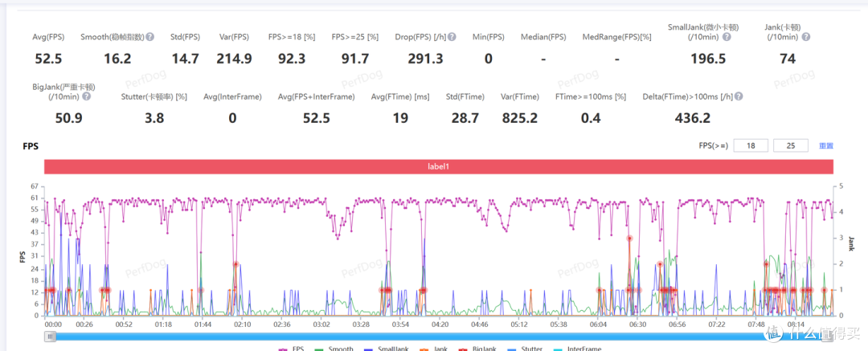
Task: Toggle BigJank series in chart legend
Action: point(477,349)
